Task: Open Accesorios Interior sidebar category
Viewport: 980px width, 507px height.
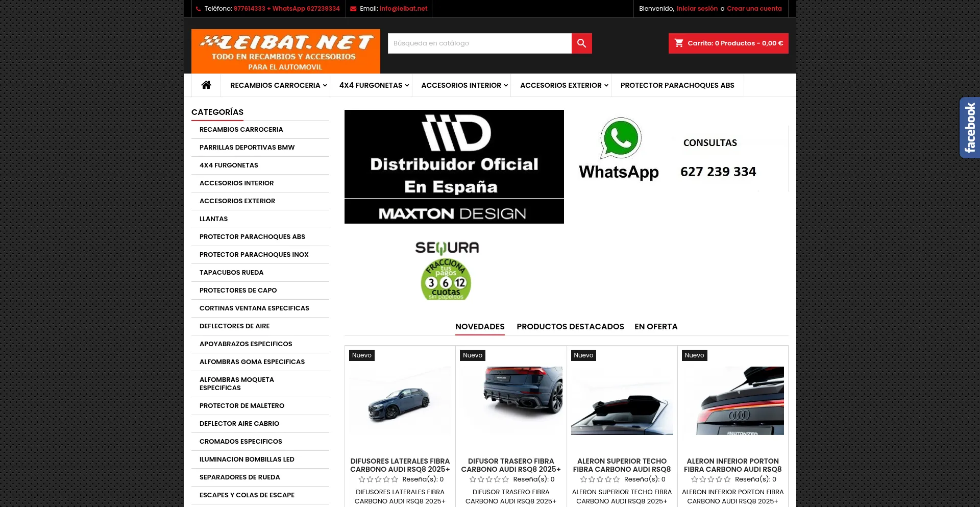Action: pos(236,183)
